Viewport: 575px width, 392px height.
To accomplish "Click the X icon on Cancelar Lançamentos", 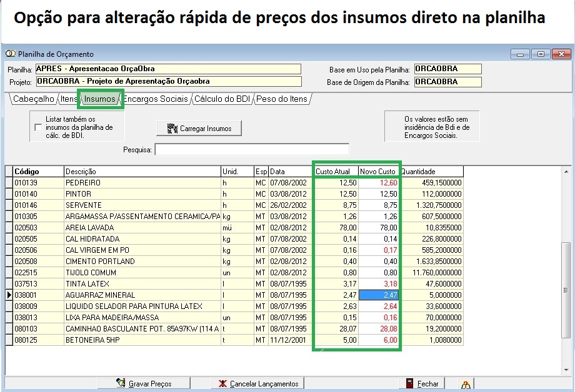I will tap(223, 383).
